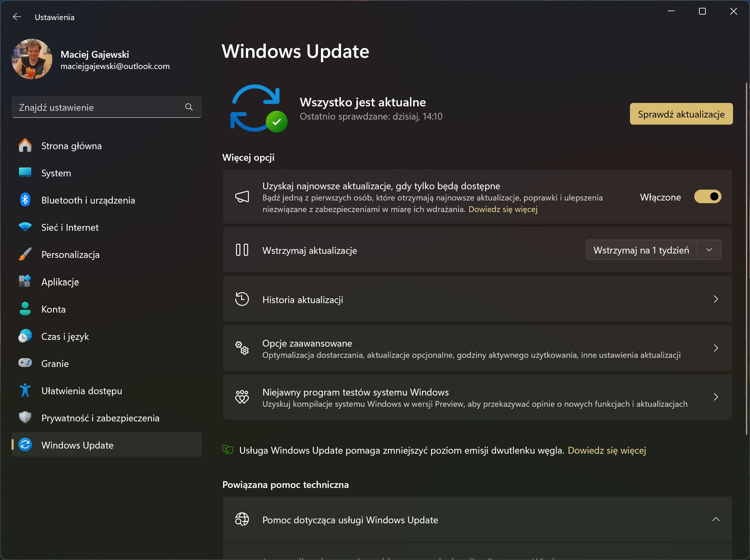Viewport: 750px width, 560px height.
Task: Open Dowiedz się więcej link about carbon emissions
Action: click(x=607, y=450)
